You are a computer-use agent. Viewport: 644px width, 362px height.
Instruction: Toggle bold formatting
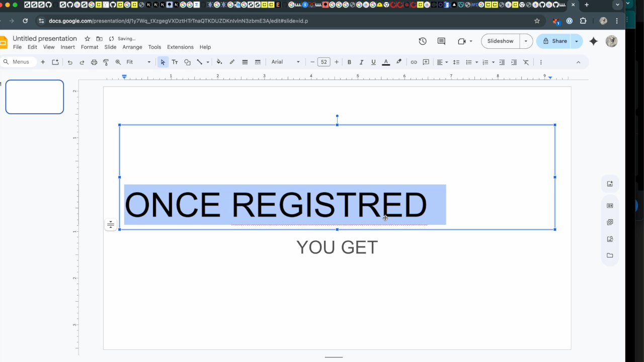[x=349, y=62]
